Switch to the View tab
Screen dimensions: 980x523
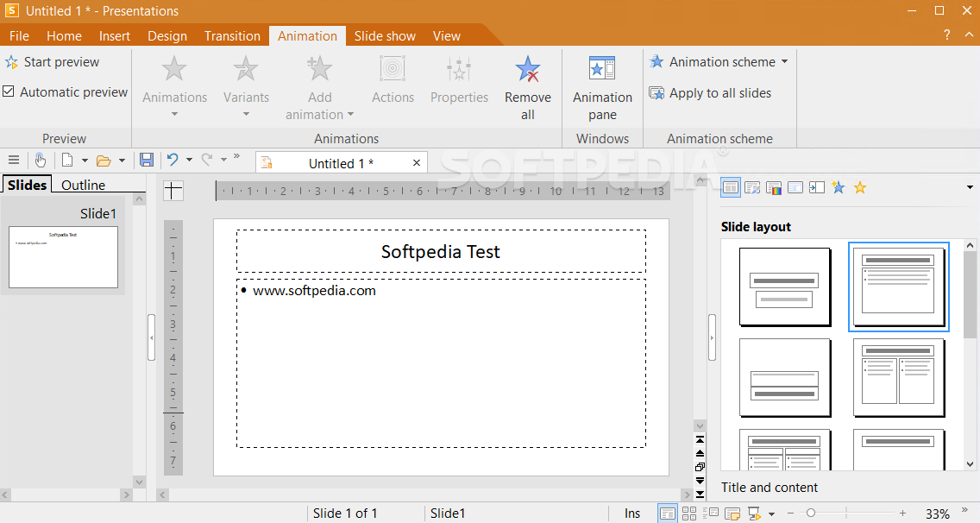pyautogui.click(x=446, y=36)
